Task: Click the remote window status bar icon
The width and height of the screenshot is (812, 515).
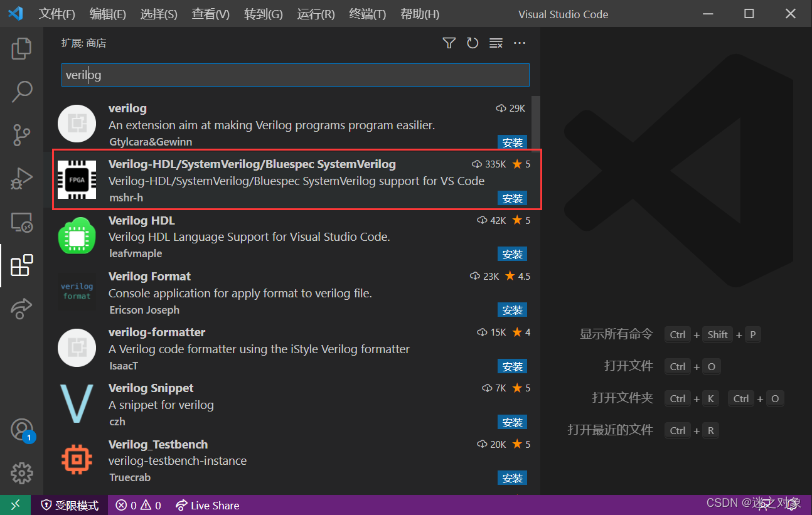Action: click(15, 505)
